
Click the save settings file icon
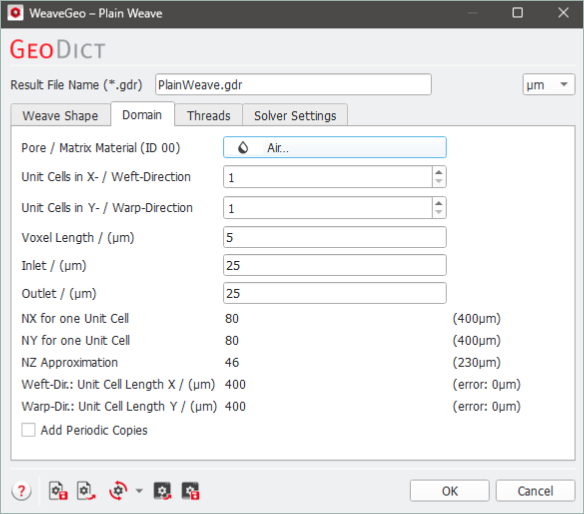pos(58,491)
